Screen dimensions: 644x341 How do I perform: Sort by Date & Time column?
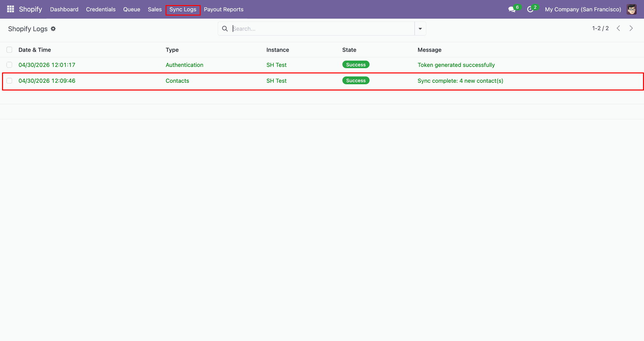(35, 50)
